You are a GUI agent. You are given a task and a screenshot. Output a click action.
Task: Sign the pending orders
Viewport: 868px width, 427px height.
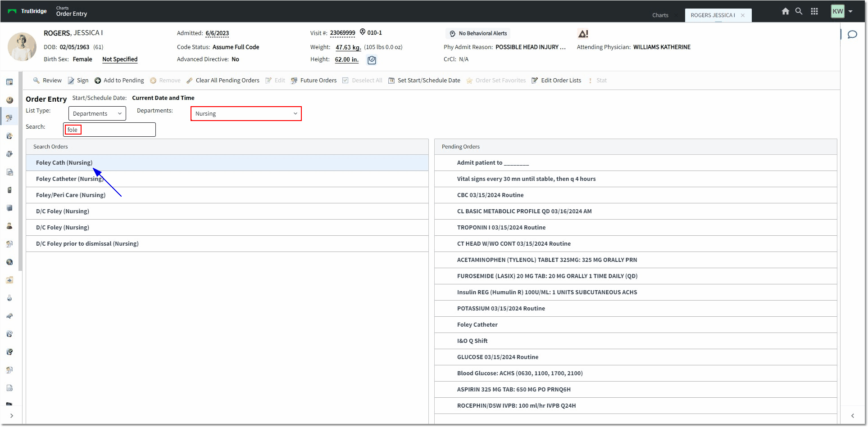tap(78, 81)
